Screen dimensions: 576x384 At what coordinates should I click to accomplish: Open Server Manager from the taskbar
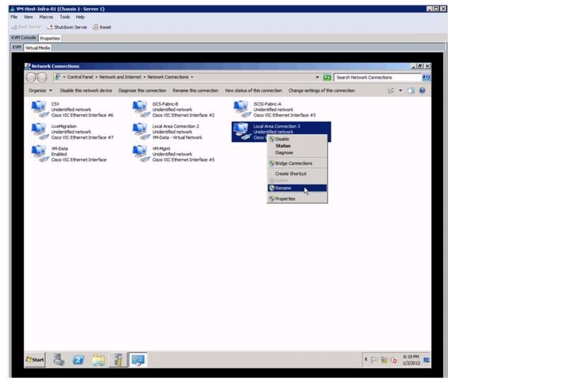pyautogui.click(x=59, y=359)
